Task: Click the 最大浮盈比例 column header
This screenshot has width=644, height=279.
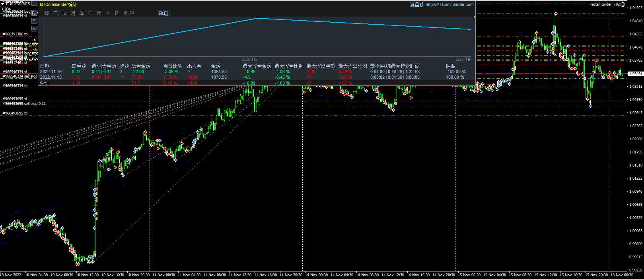Action: pyautogui.click(x=352, y=66)
